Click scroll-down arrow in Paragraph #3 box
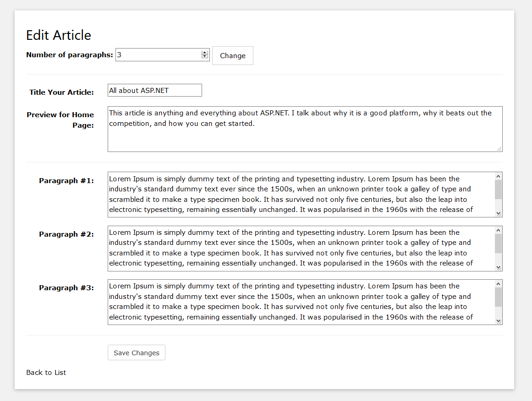 [499, 321]
